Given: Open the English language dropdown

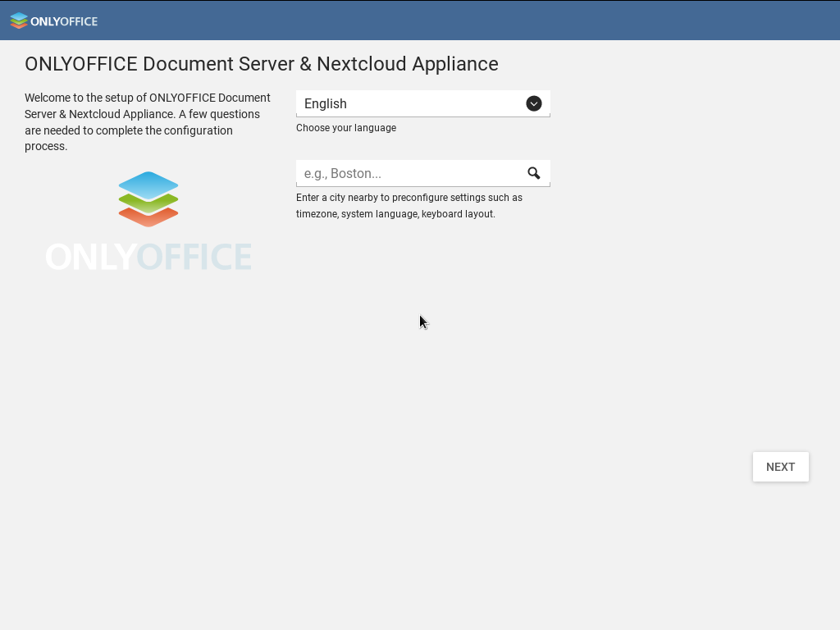Looking at the screenshot, I should point(422,103).
